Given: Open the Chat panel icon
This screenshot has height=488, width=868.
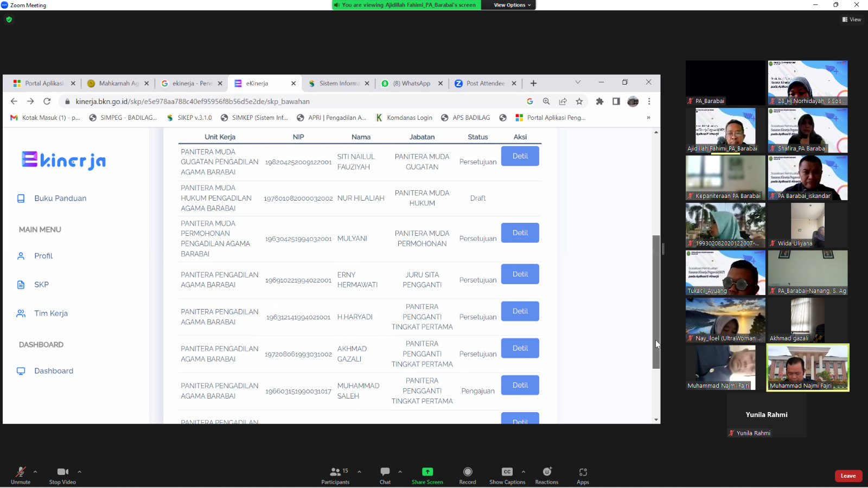Looking at the screenshot, I should coord(385,472).
